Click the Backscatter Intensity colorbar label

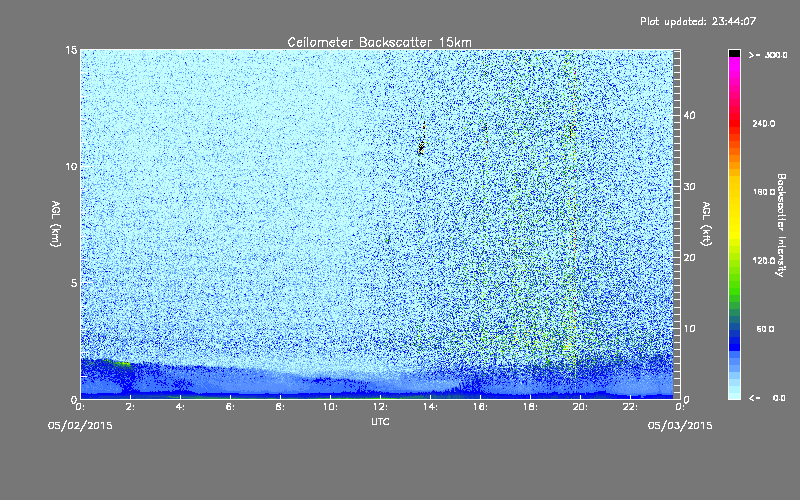point(781,225)
